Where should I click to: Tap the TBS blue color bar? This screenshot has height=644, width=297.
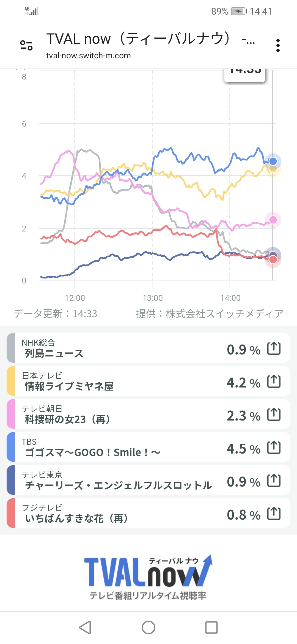click(x=11, y=447)
